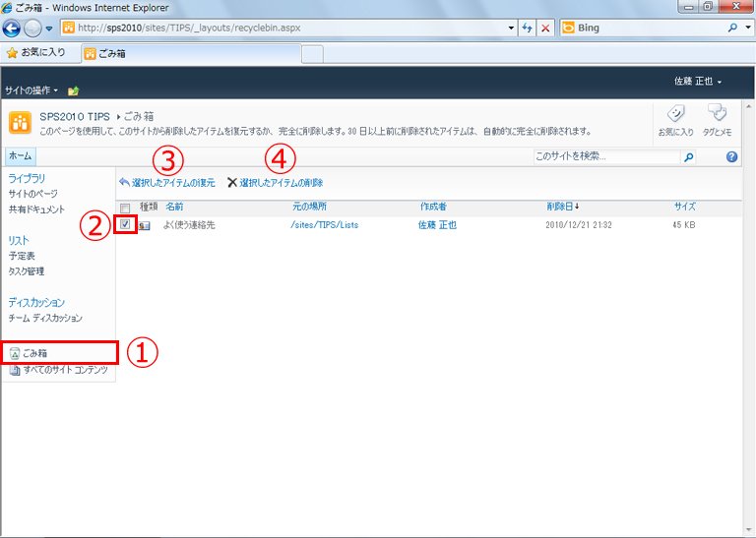Click the Stop loading red X icon
This screenshot has width=756, height=538.
tap(545, 28)
